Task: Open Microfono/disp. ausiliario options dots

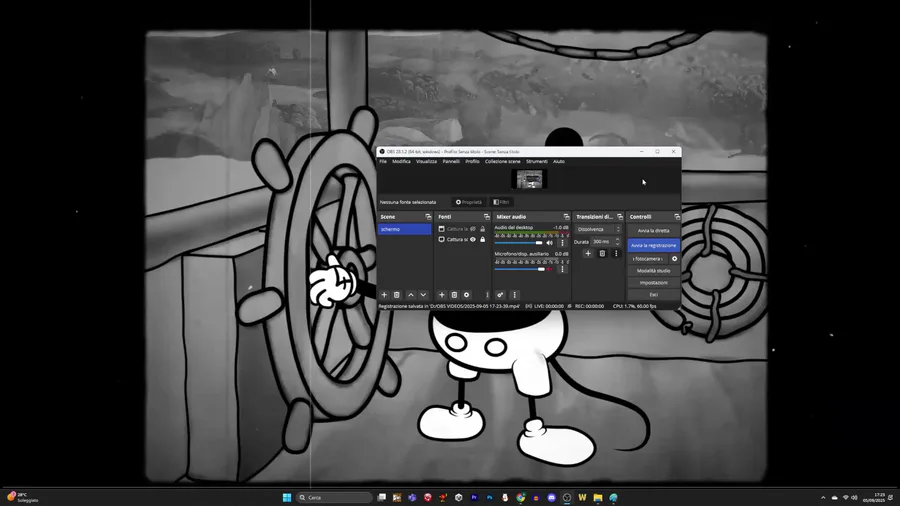Action: 562,269
